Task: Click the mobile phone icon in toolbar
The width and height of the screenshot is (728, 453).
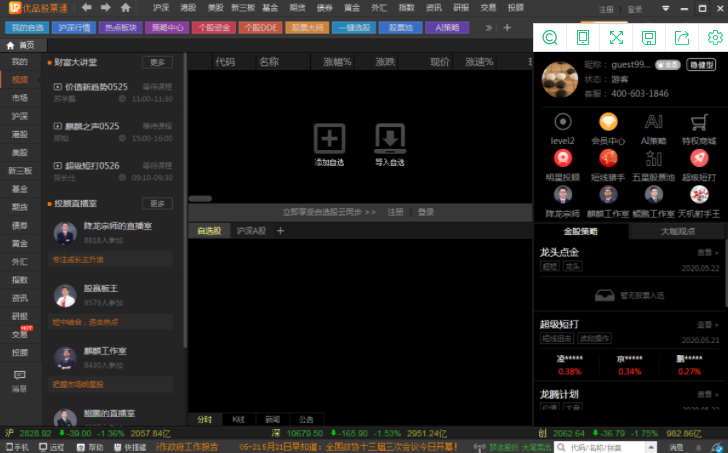Action: tap(582, 38)
